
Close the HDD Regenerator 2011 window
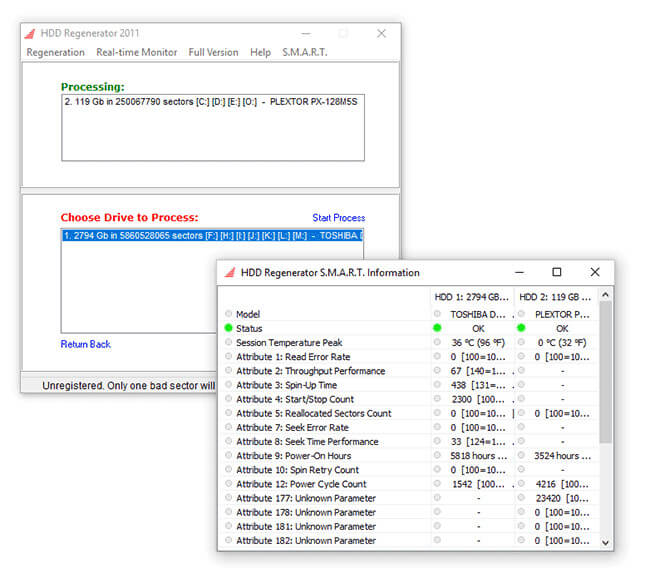381,34
